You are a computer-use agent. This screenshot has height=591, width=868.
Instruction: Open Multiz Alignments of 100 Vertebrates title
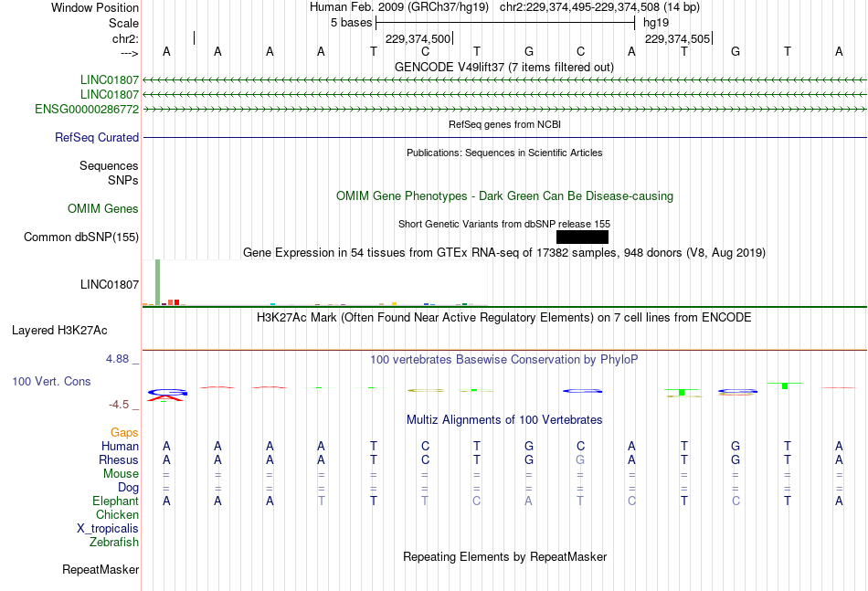(x=504, y=420)
